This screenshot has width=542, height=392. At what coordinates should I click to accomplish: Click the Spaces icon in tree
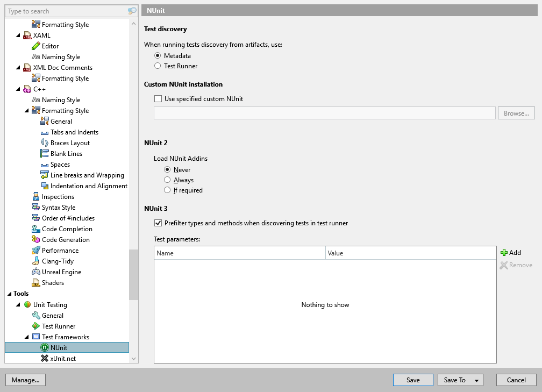[x=44, y=165]
